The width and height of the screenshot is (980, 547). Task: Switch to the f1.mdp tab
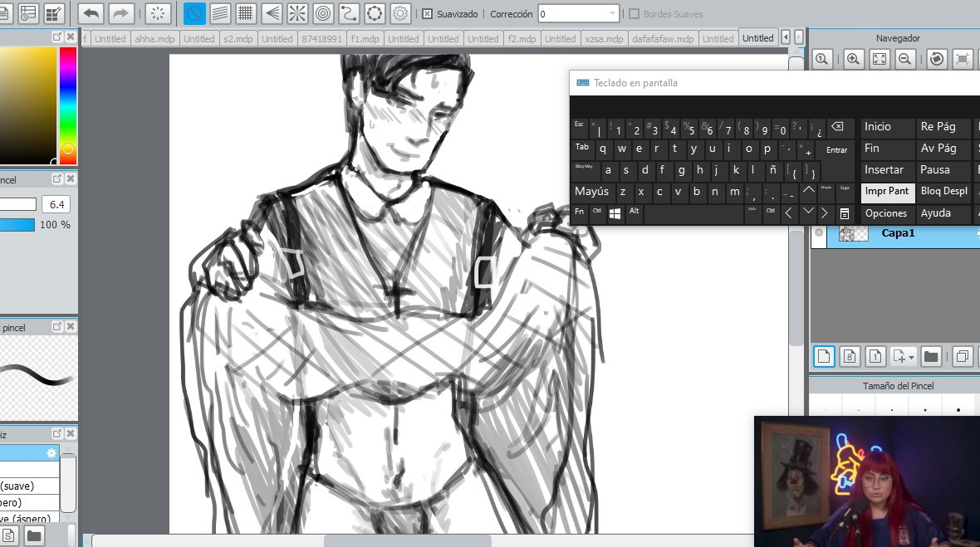[x=365, y=39]
